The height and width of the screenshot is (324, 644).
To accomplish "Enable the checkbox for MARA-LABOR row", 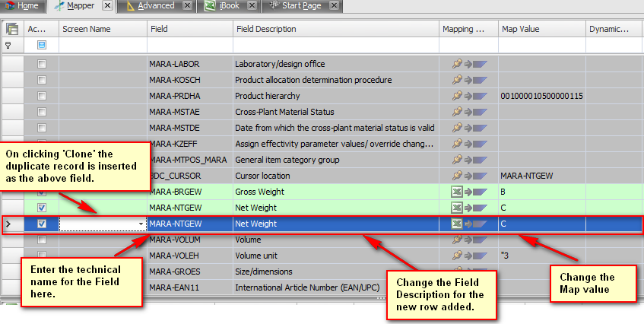I will 42,63.
